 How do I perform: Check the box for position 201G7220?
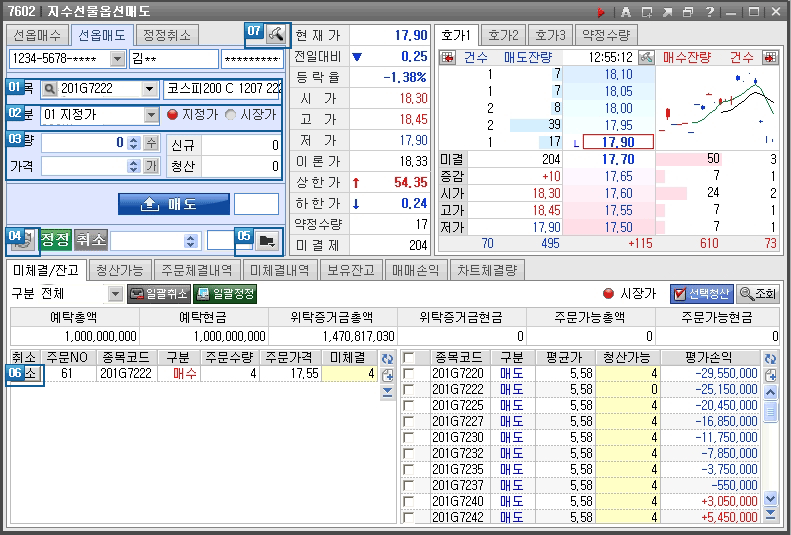[408, 373]
